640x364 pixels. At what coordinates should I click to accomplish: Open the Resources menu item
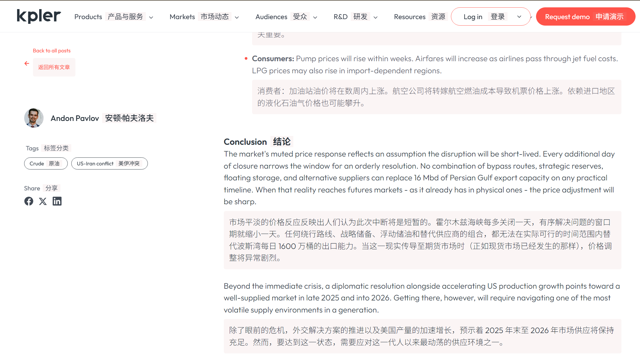point(410,17)
